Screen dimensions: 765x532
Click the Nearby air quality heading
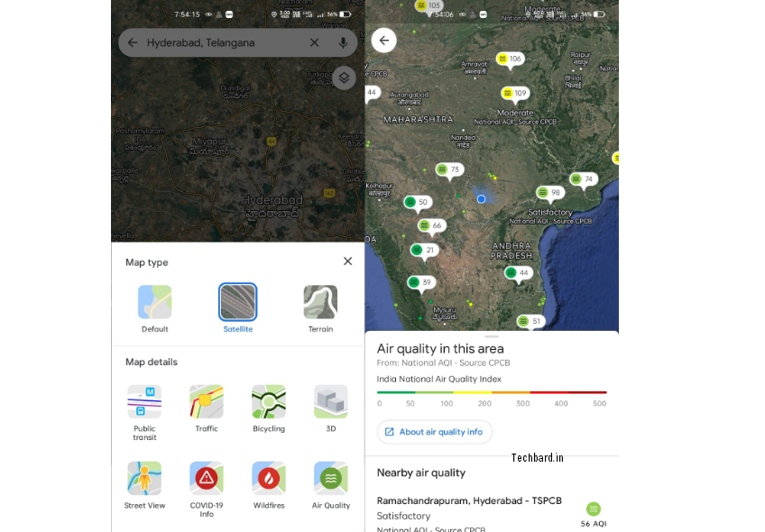click(x=421, y=472)
